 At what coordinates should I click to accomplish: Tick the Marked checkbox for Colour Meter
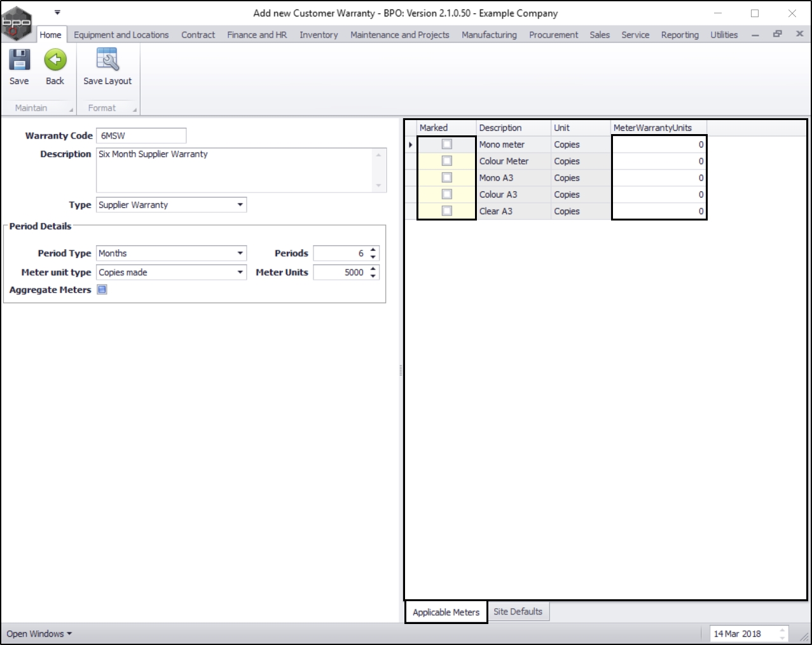click(x=447, y=161)
